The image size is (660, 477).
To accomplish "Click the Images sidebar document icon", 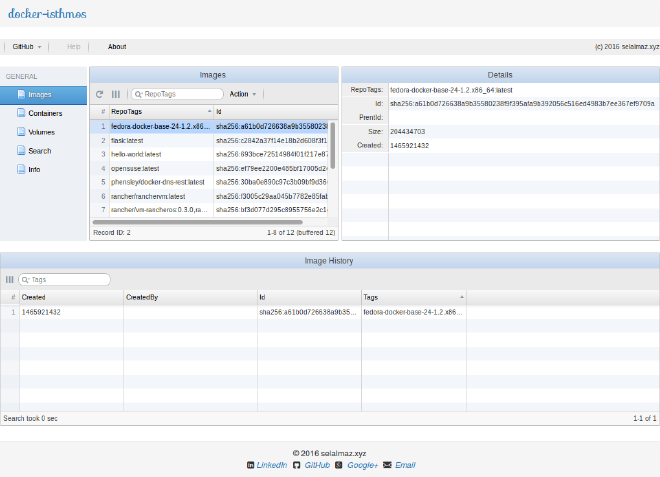I will coord(21,94).
